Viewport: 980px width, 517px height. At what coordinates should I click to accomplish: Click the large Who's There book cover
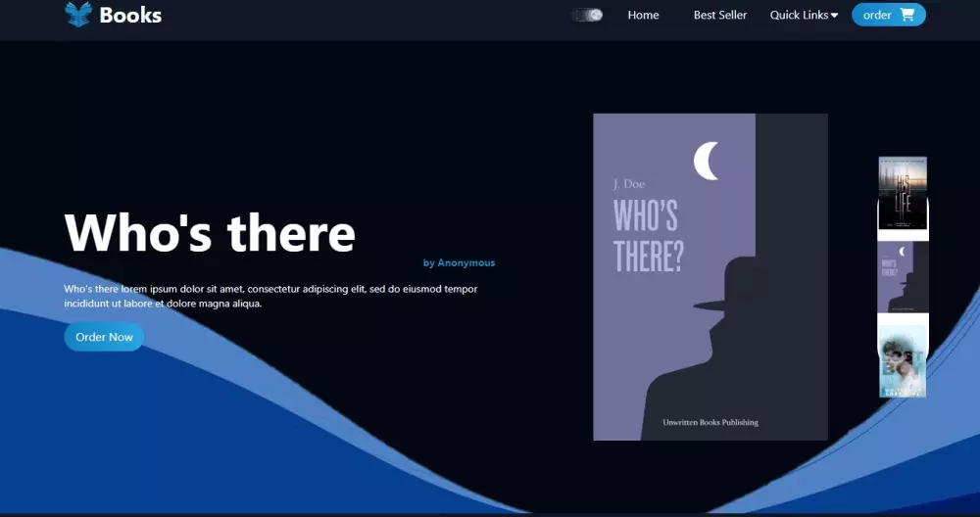coord(710,276)
